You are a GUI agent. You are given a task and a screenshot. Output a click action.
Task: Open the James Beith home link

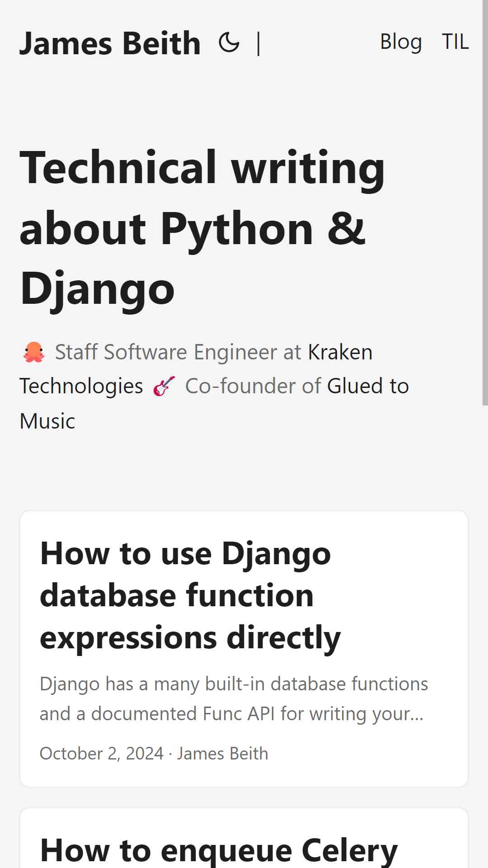tap(110, 44)
